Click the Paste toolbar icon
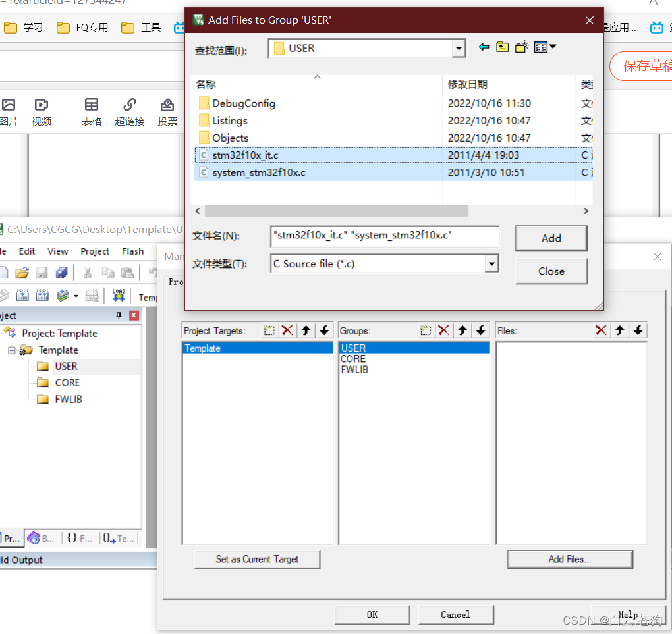The height and width of the screenshot is (634, 672). point(127,273)
